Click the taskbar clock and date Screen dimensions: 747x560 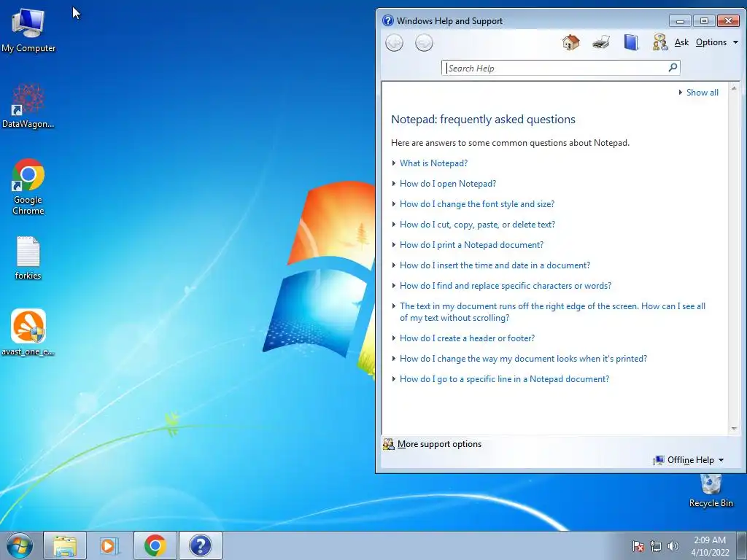(x=710, y=546)
